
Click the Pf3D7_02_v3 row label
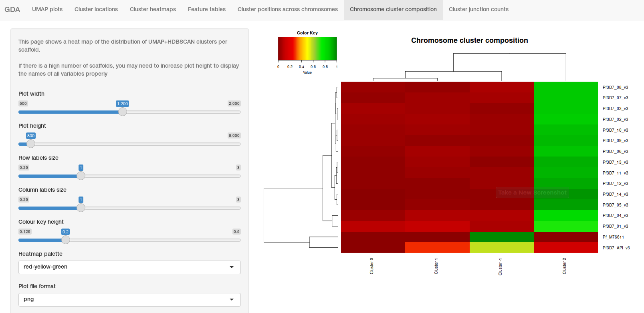point(615,119)
